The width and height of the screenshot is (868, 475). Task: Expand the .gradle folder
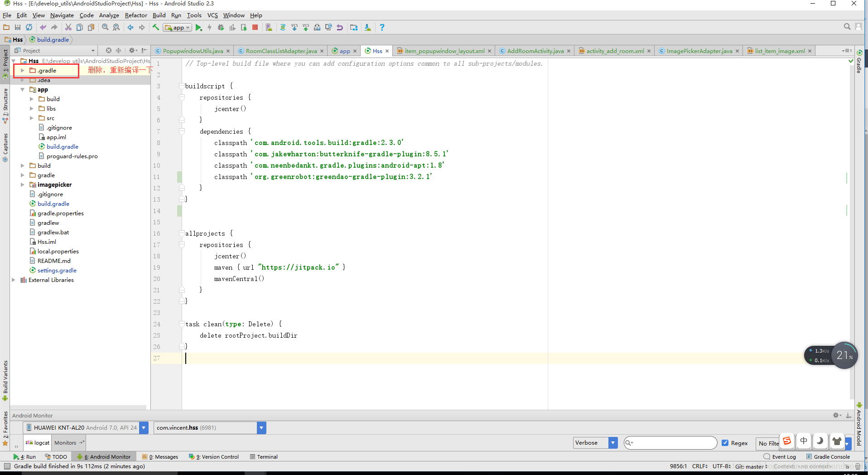[x=22, y=71]
